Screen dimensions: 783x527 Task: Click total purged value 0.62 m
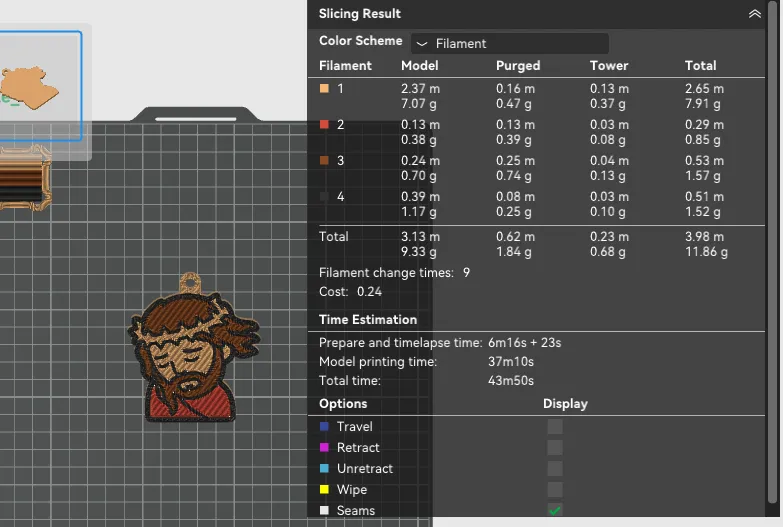515,236
